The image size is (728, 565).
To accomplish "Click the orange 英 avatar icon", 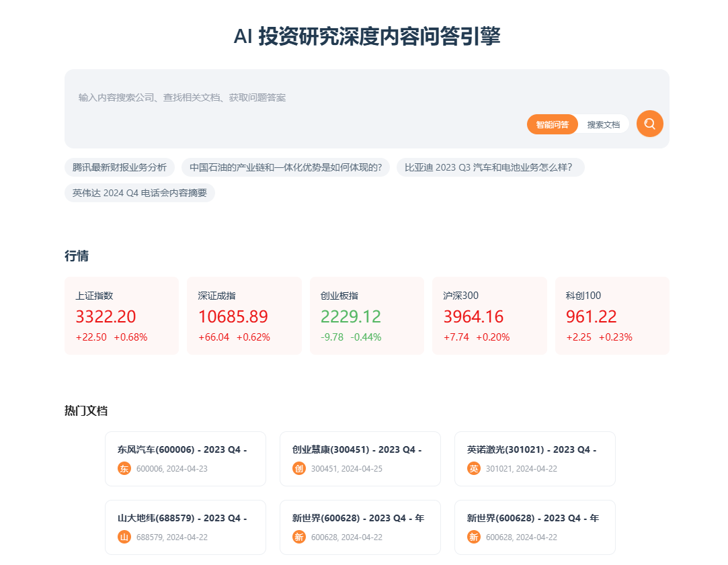I will click(474, 468).
